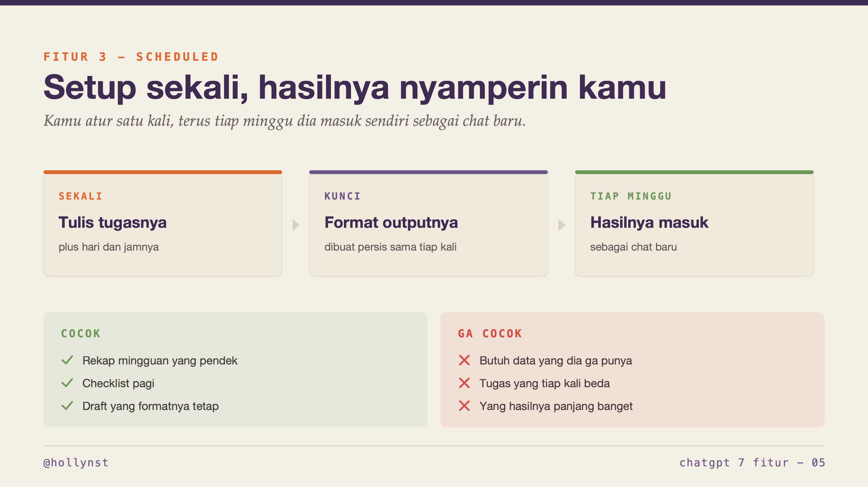Click the checkmark next to Checklist pagi
Viewport: 868px width, 487px height.
[67, 383]
